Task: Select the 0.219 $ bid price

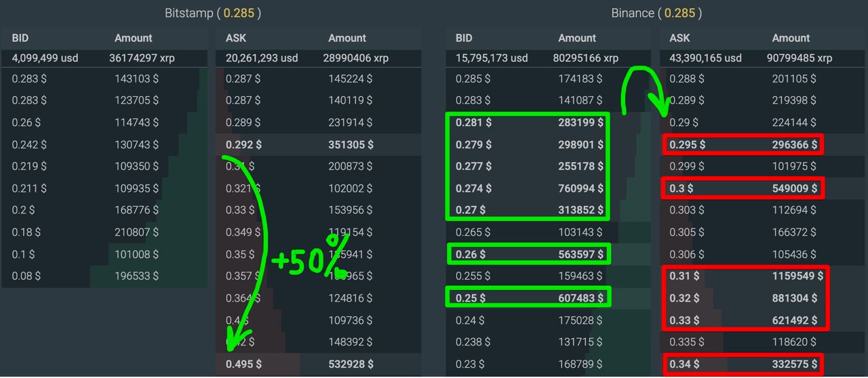Action: [x=29, y=166]
